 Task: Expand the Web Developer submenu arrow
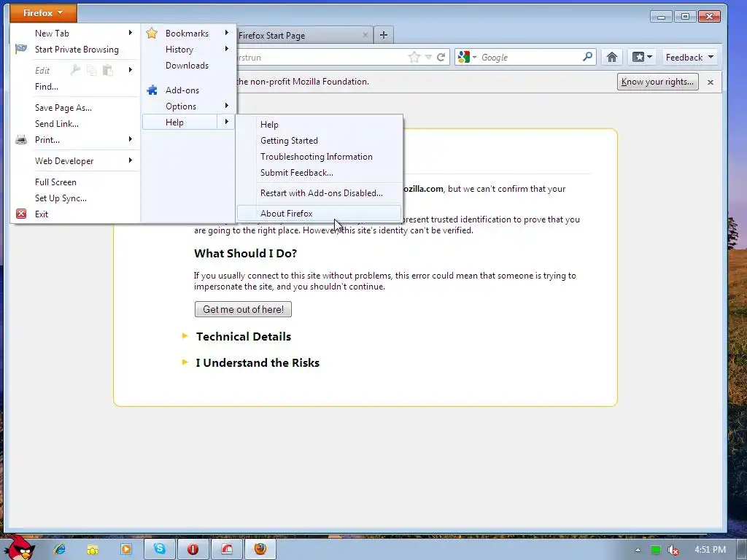(x=130, y=160)
